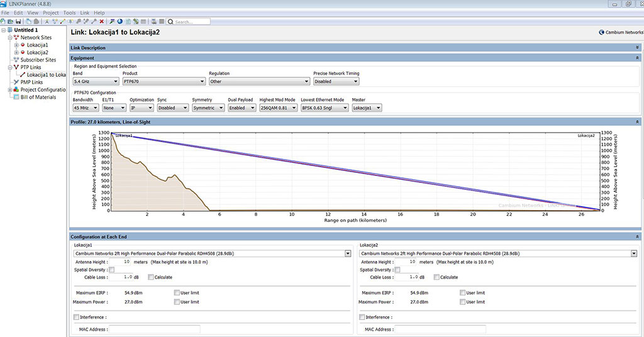Click the blue globe Google Earth icon
Viewport: 644px width, 337px height.
(119, 21)
